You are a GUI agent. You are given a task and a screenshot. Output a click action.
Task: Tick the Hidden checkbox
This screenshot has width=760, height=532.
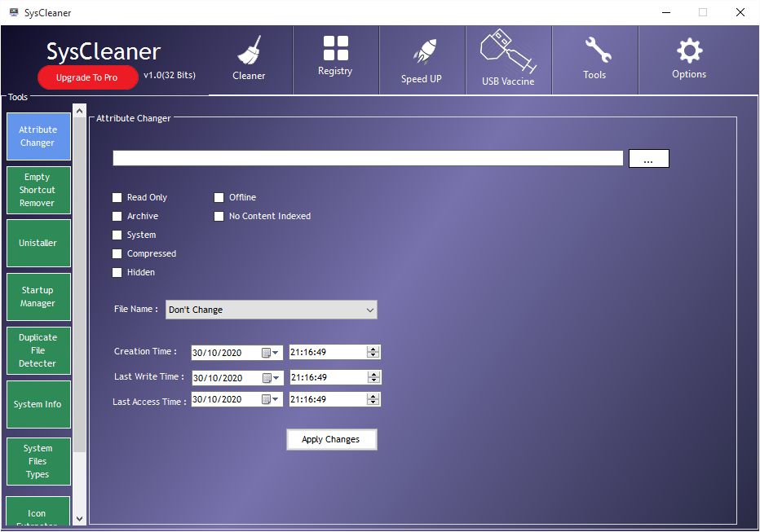[x=117, y=273]
